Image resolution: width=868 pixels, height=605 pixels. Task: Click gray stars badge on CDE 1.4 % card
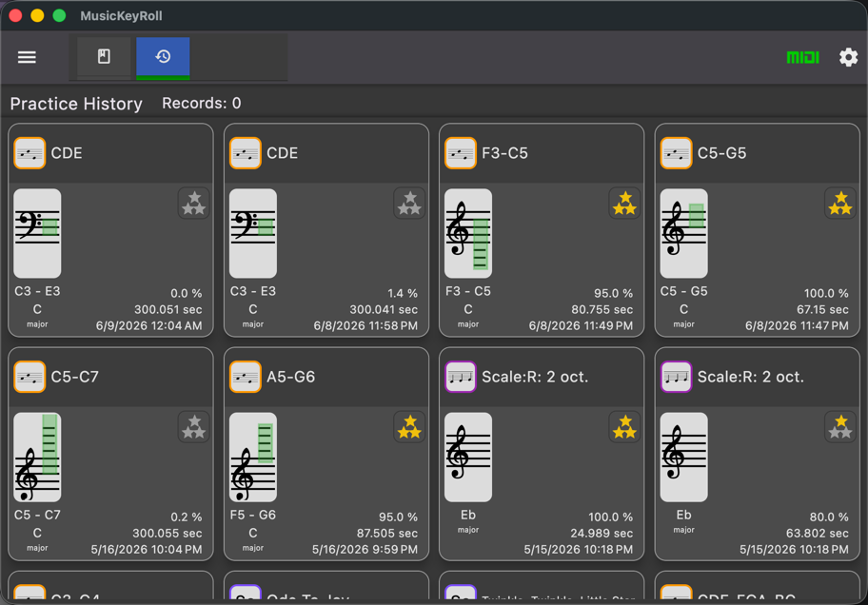(409, 204)
